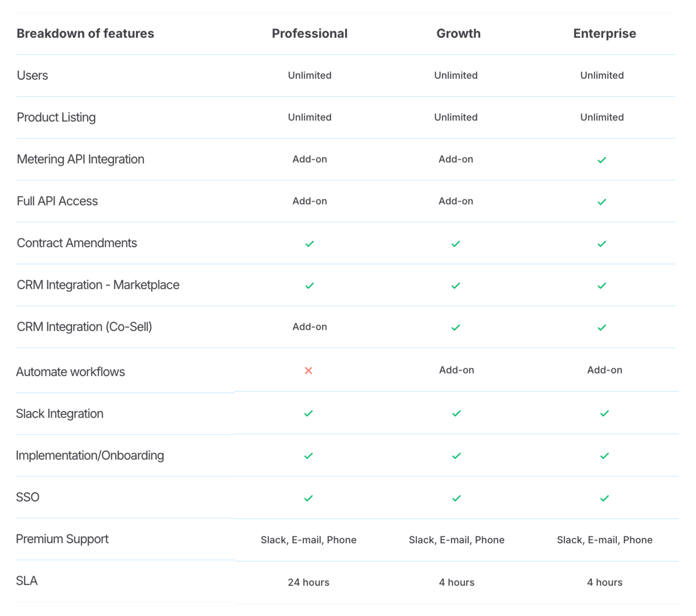
Task: Select the Growth column header
Action: [458, 33]
